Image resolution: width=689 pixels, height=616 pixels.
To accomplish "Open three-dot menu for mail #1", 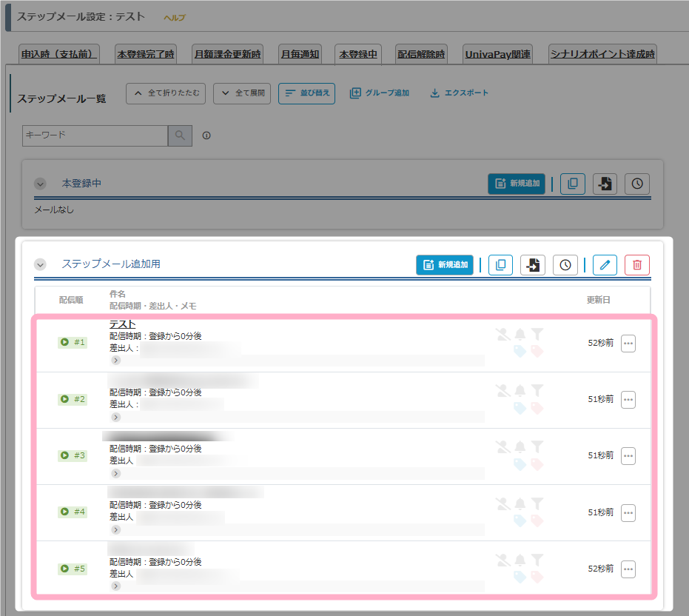I will (628, 343).
